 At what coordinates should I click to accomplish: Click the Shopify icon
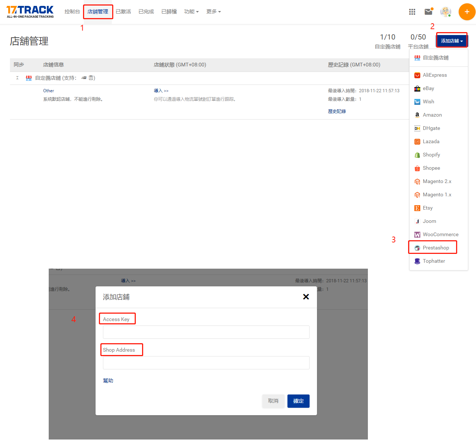[x=417, y=155]
